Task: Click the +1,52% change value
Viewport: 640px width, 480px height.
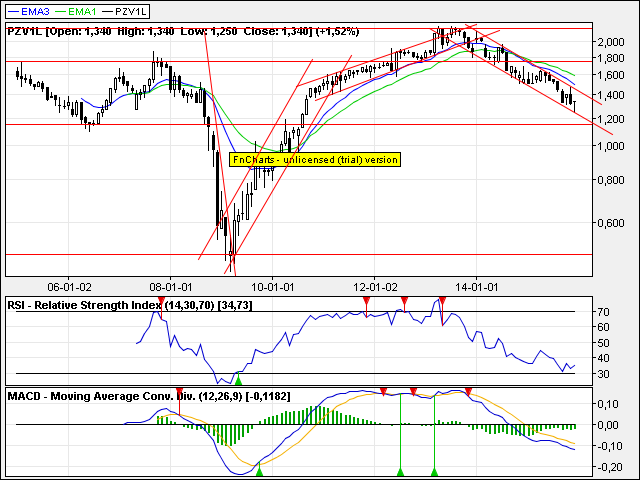Action: 337,31
